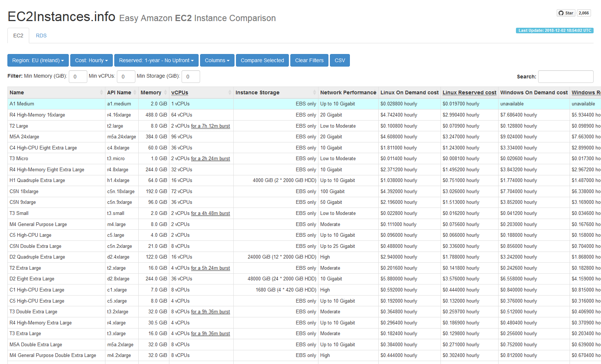This screenshot has width=601, height=364.
Task: Switch to the EC2 tab
Action: click(x=18, y=36)
